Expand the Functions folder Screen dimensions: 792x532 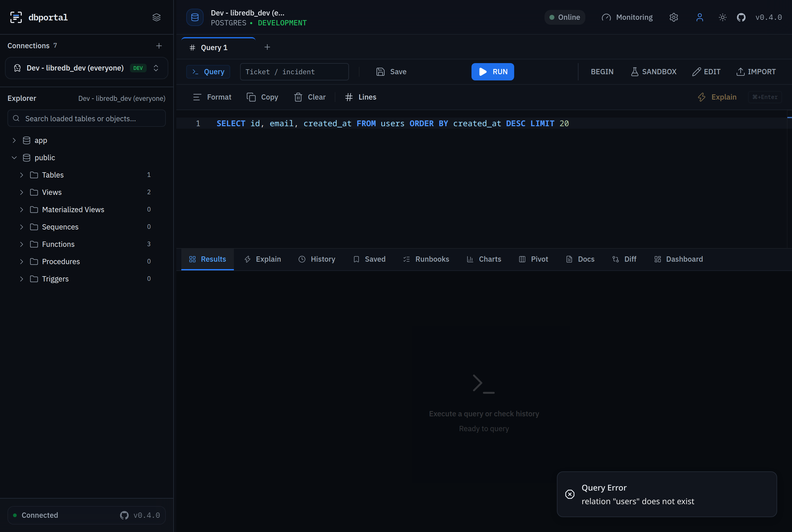pos(22,244)
